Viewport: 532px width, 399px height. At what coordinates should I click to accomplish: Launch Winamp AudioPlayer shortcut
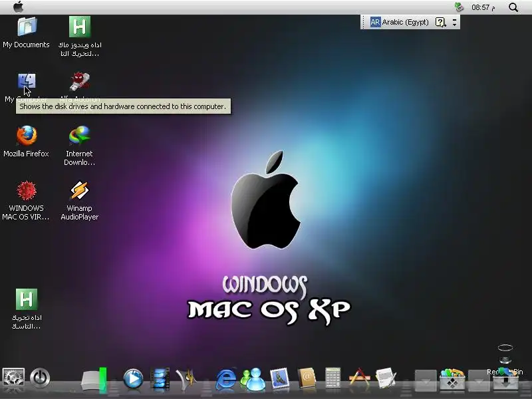coord(80,190)
